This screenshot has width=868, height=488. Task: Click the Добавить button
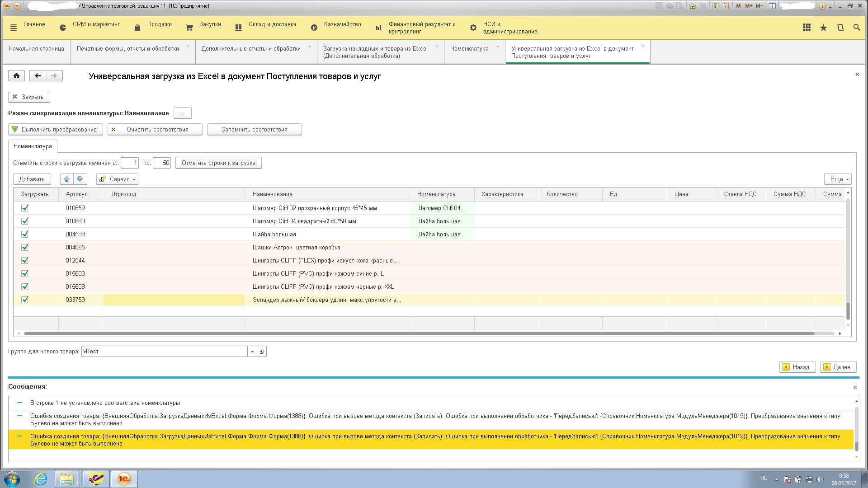tap(32, 179)
